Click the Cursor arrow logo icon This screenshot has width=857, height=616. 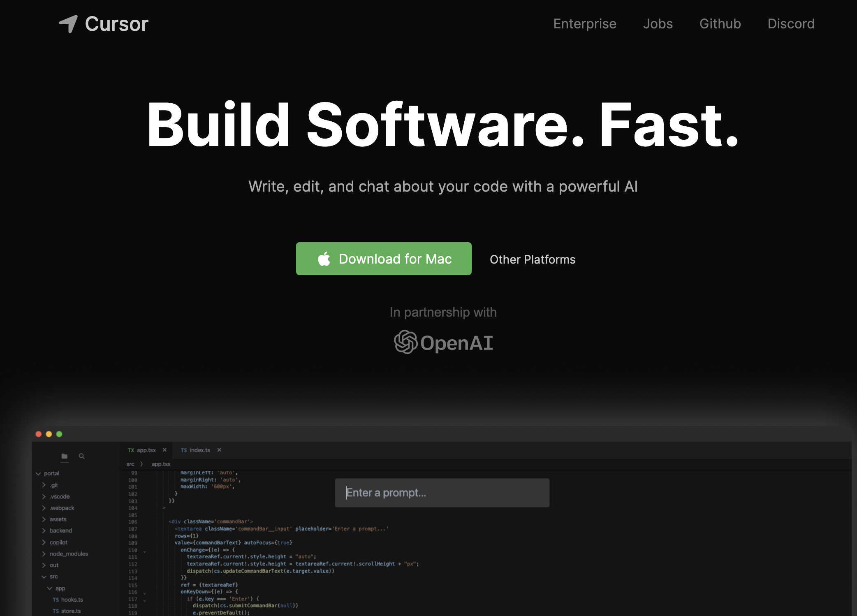(69, 23)
